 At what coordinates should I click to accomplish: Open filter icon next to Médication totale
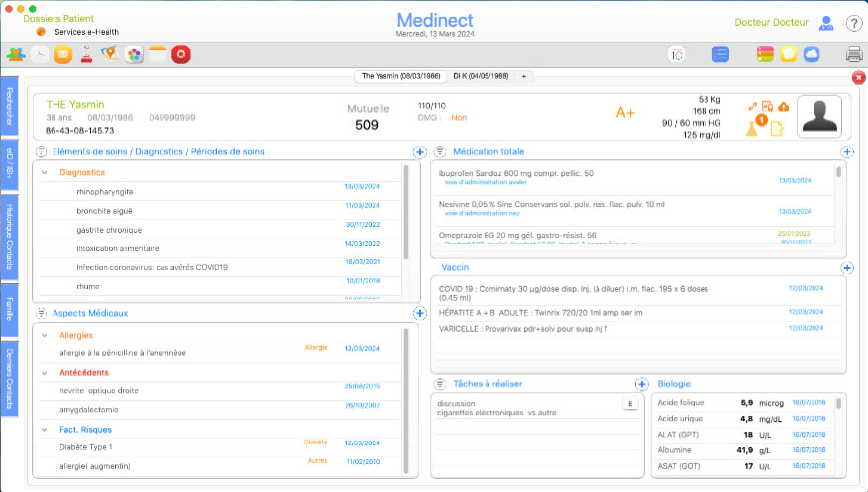(440, 151)
